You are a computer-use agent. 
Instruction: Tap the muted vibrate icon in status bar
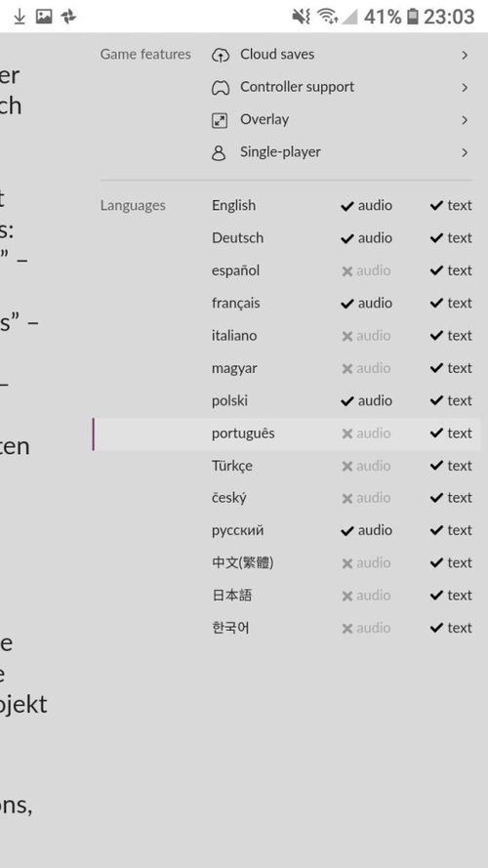301,18
